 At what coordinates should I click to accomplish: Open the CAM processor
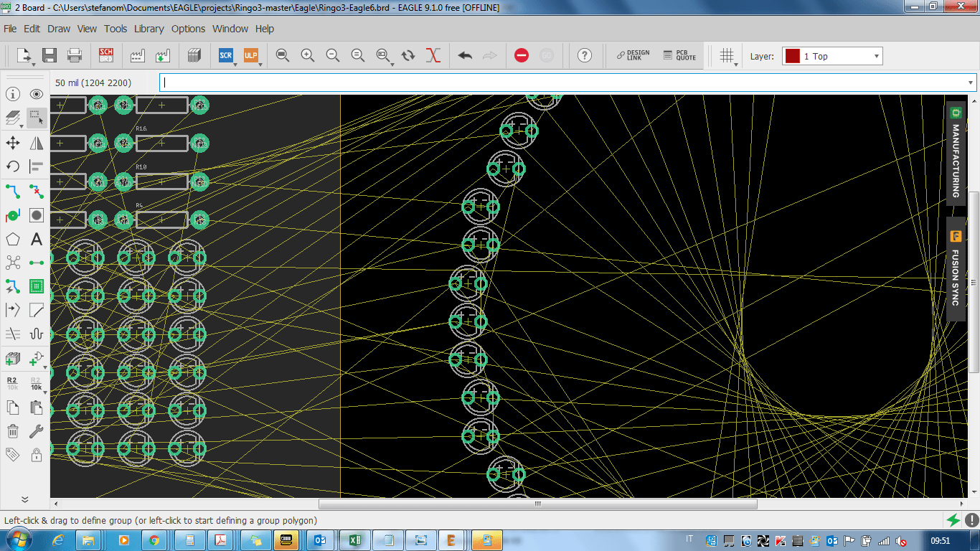tap(138, 55)
